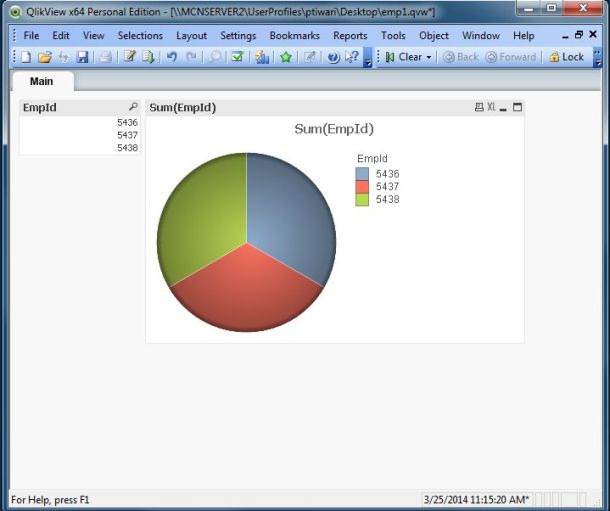
Task: Print the Sum(EmpId) chart
Action: pos(479,107)
